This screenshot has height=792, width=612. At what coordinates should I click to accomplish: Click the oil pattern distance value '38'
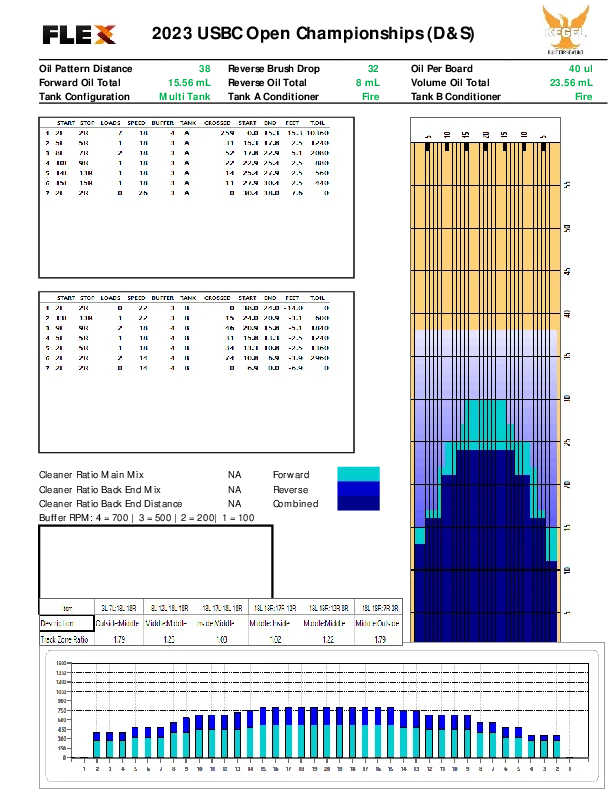(205, 69)
